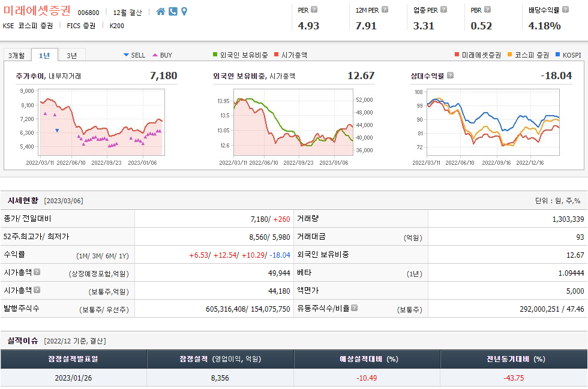The width and height of the screenshot is (588, 389).
Task: Open the 외국인 보유비중 chart
Action: [293, 122]
